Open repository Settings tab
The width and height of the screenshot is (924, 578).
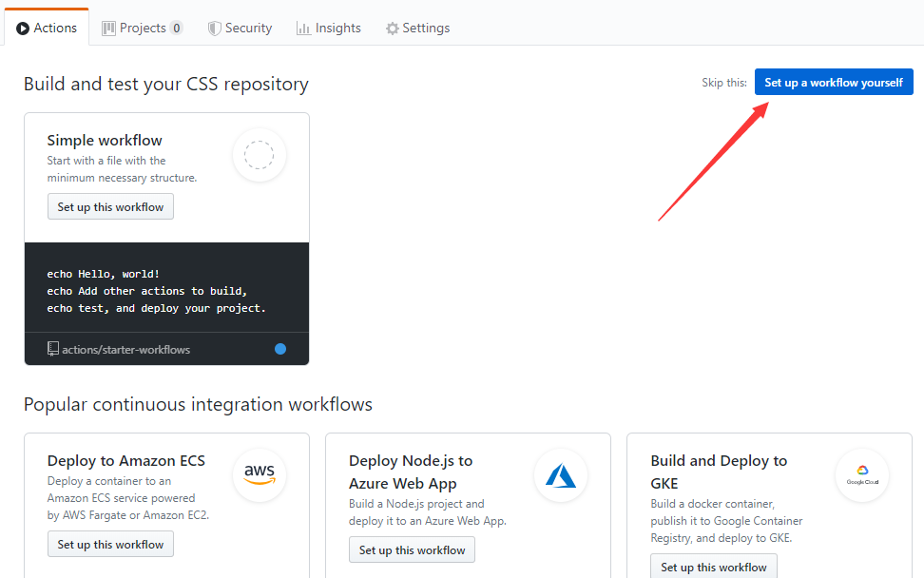[418, 28]
